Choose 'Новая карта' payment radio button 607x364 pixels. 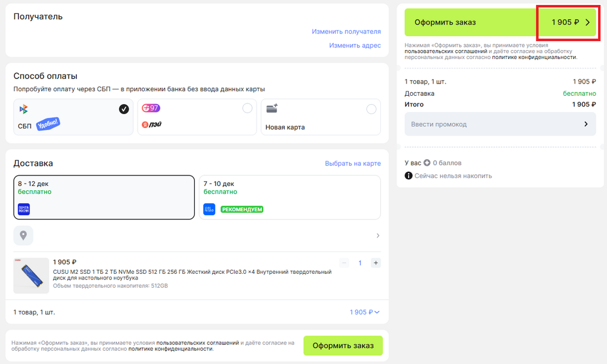coord(371,109)
